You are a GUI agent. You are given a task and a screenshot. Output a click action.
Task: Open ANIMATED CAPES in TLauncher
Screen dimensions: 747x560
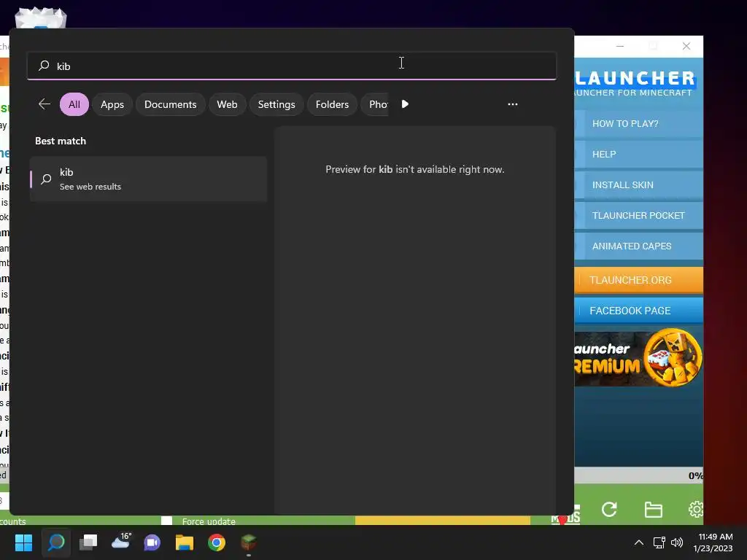pyautogui.click(x=638, y=246)
